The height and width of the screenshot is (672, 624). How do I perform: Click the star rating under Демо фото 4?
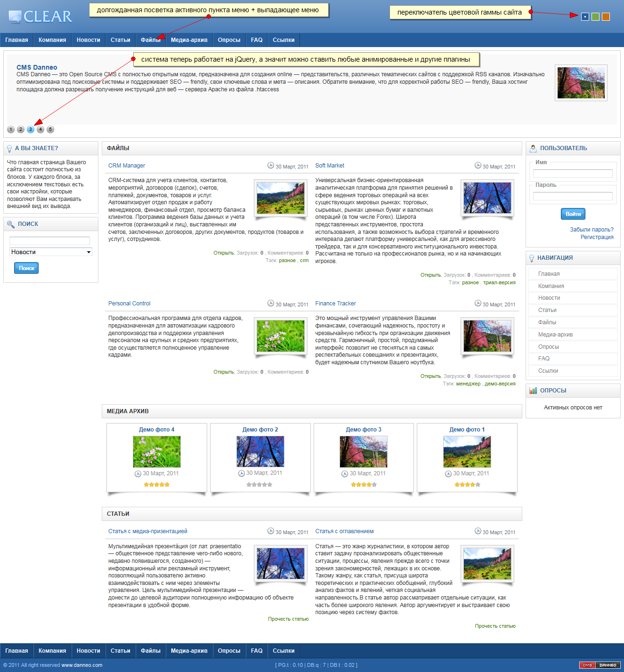(x=157, y=485)
